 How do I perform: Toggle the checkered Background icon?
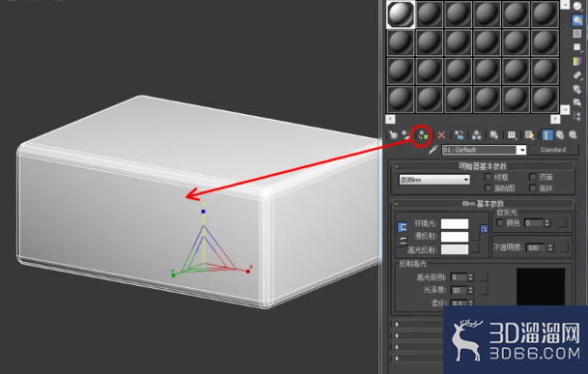[x=577, y=34]
